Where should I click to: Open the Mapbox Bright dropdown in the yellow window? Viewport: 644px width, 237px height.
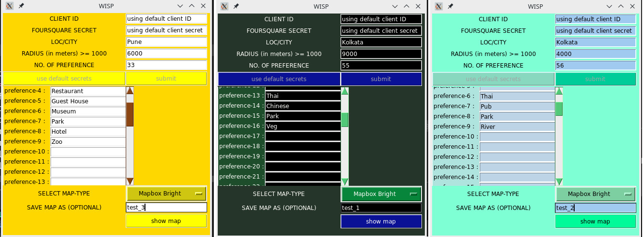[x=166, y=194]
